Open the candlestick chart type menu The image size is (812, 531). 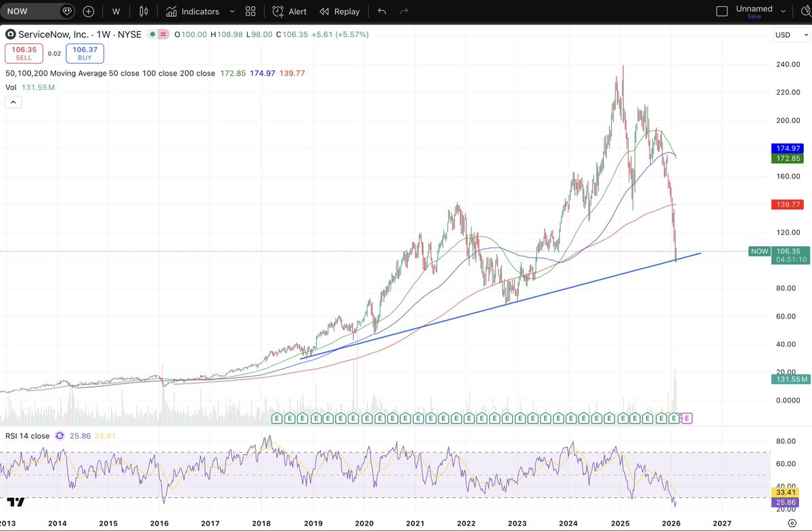[143, 11]
